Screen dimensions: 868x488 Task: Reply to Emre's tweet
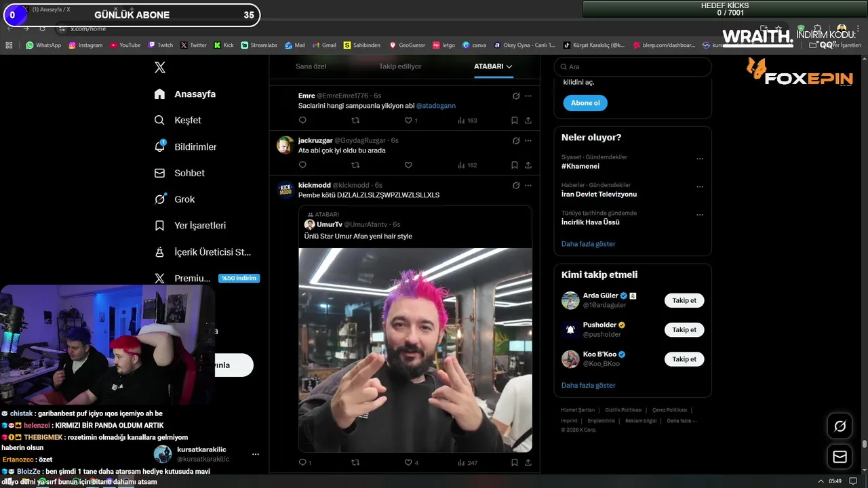[x=302, y=121]
